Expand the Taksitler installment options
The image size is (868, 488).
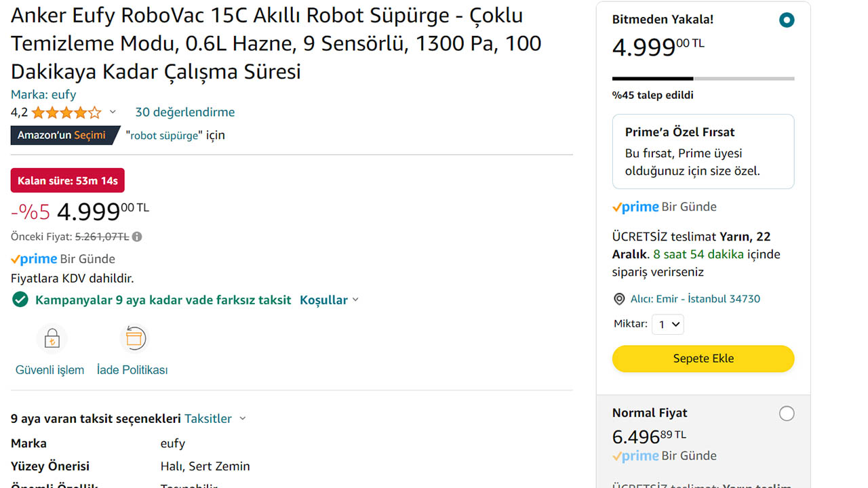coord(214,419)
